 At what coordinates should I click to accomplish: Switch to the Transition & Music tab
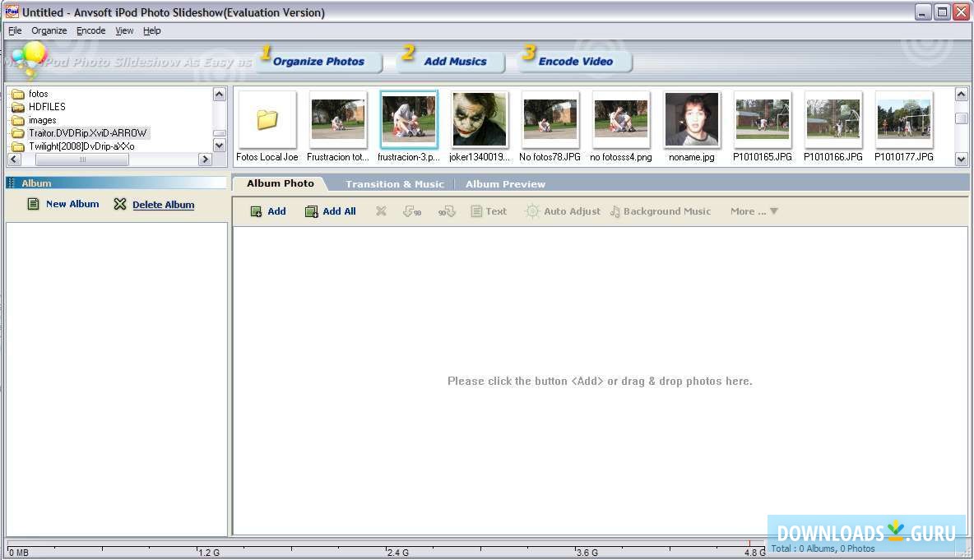tap(394, 183)
